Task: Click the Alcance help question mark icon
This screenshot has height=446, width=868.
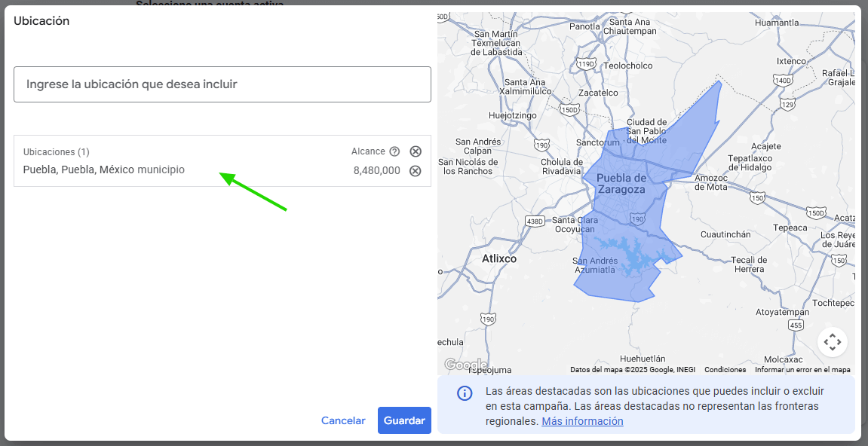Action: tap(394, 151)
